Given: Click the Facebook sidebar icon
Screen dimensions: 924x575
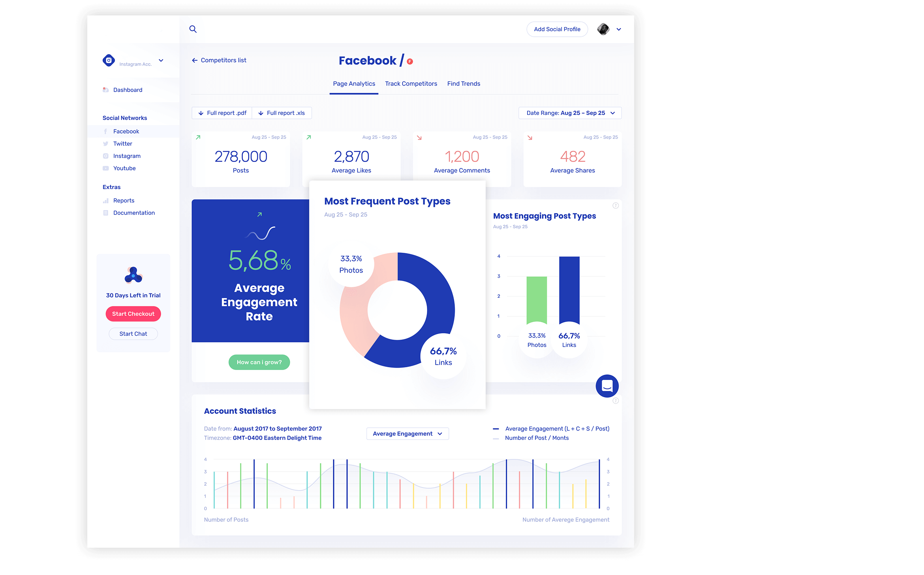Looking at the screenshot, I should pos(105,131).
